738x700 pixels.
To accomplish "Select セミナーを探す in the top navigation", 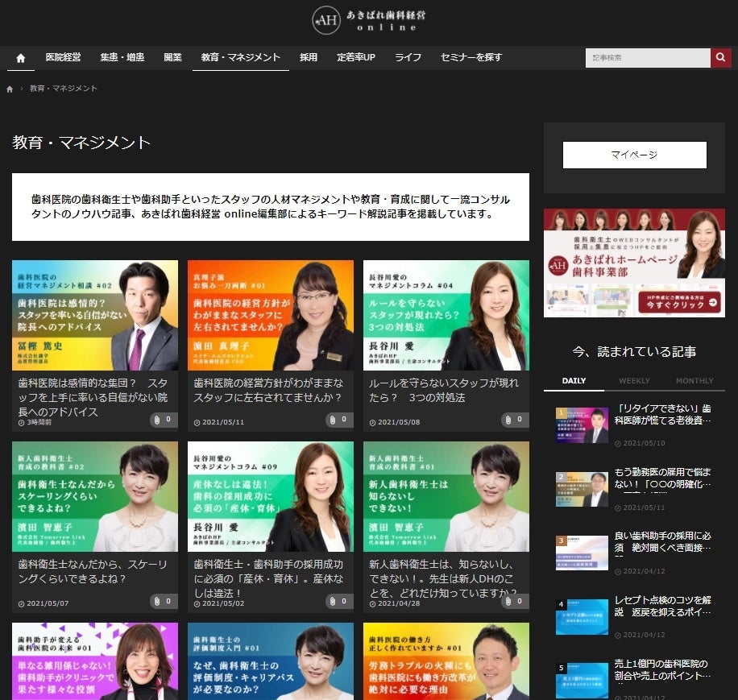I will click(470, 57).
